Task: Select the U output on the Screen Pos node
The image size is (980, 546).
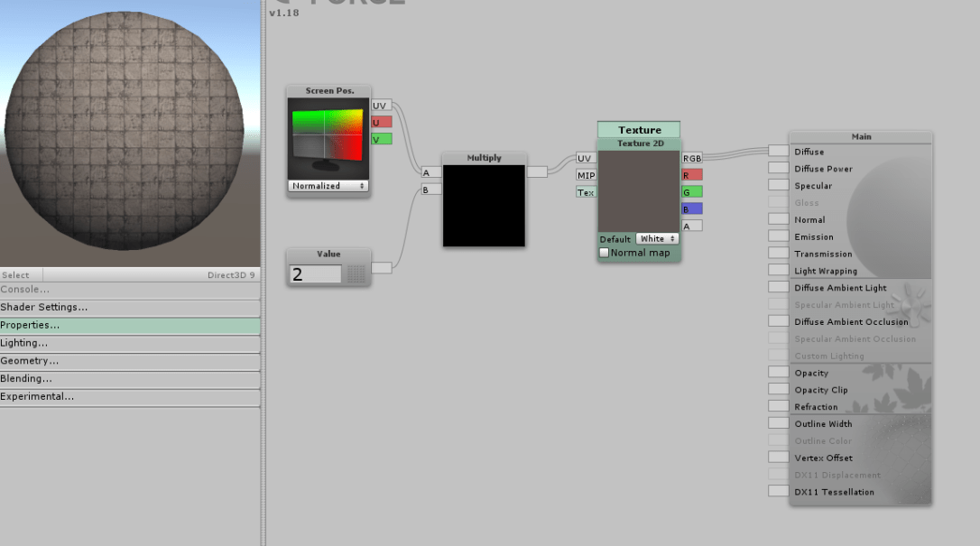Action: click(381, 122)
